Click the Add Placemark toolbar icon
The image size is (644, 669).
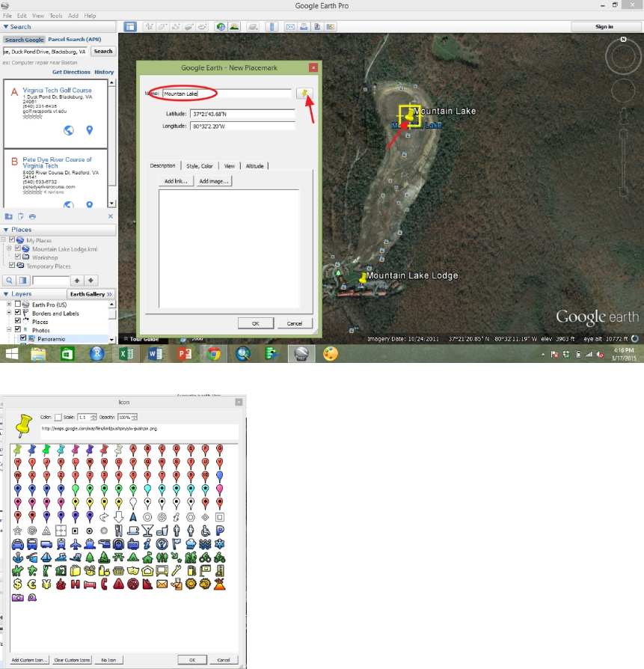point(149,27)
